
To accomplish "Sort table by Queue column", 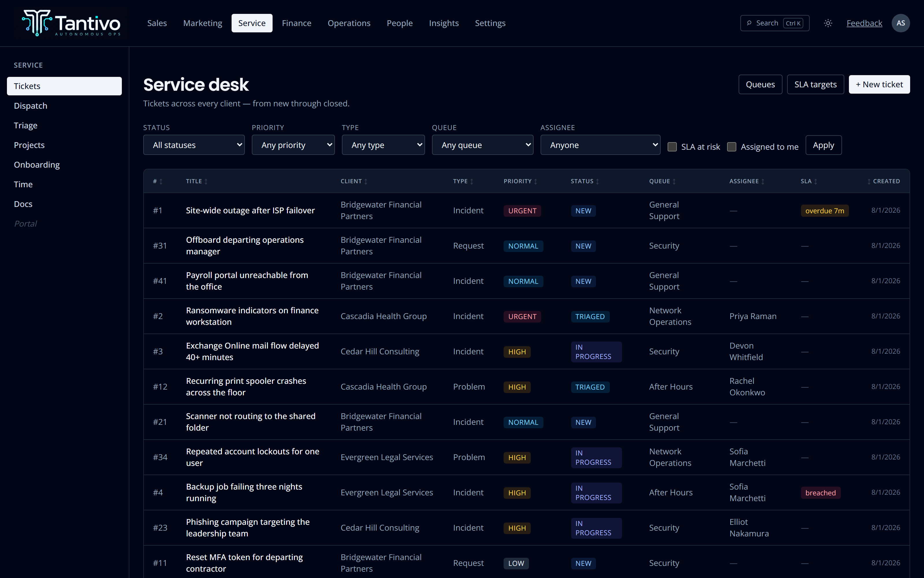I will (662, 181).
